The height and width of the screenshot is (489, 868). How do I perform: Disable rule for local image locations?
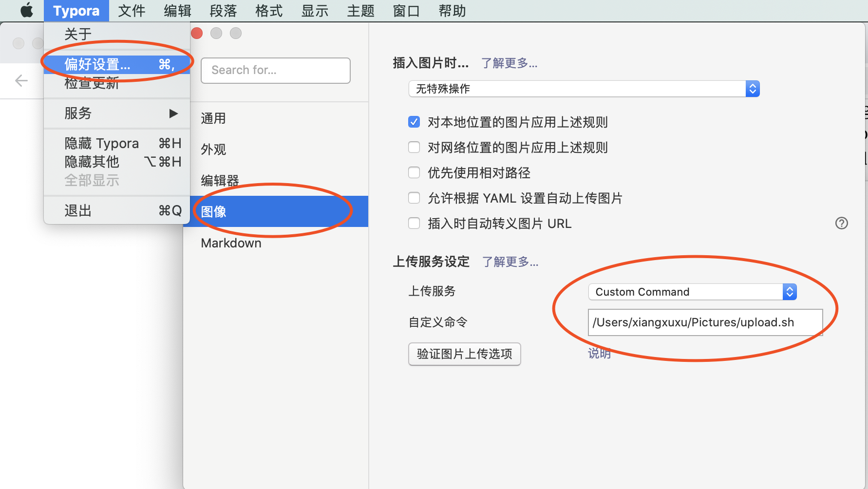pyautogui.click(x=414, y=122)
